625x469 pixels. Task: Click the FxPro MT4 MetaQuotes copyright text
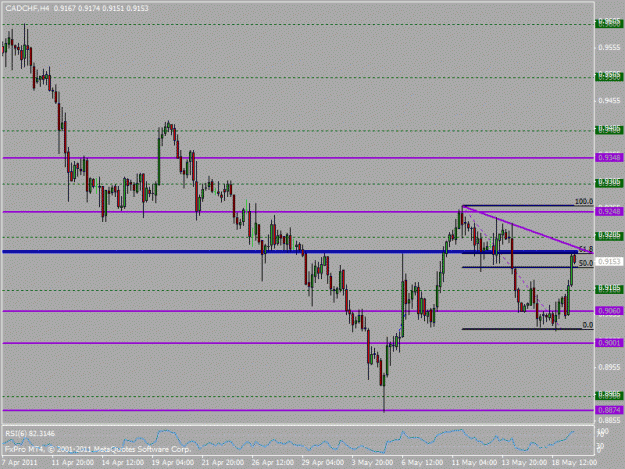pos(98,449)
